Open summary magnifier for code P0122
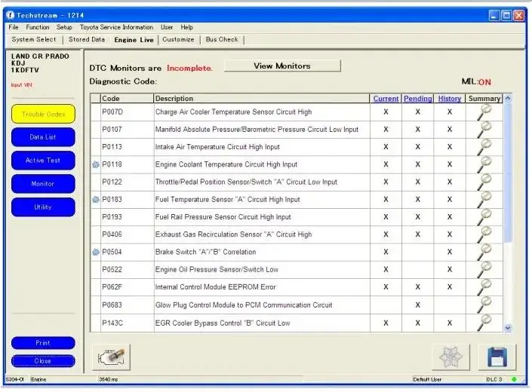The image size is (532, 392). (x=484, y=182)
